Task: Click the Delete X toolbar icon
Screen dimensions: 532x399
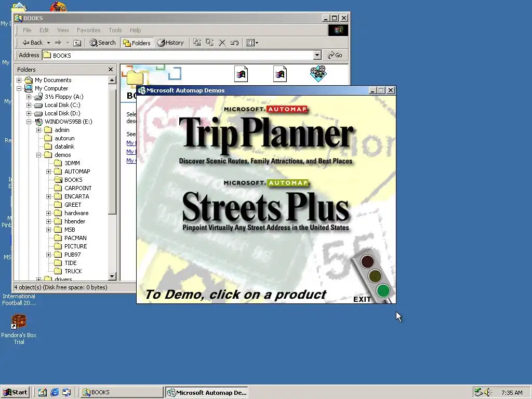Action: (x=222, y=43)
